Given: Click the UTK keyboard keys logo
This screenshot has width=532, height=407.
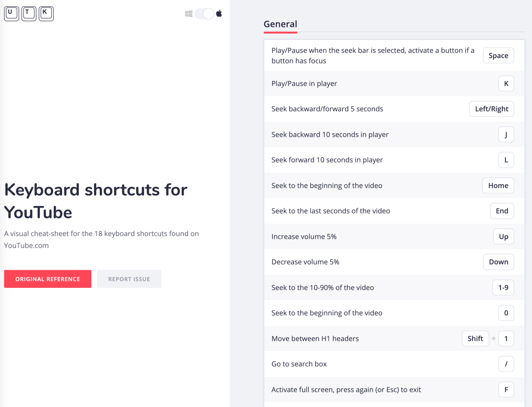Looking at the screenshot, I should click(29, 14).
